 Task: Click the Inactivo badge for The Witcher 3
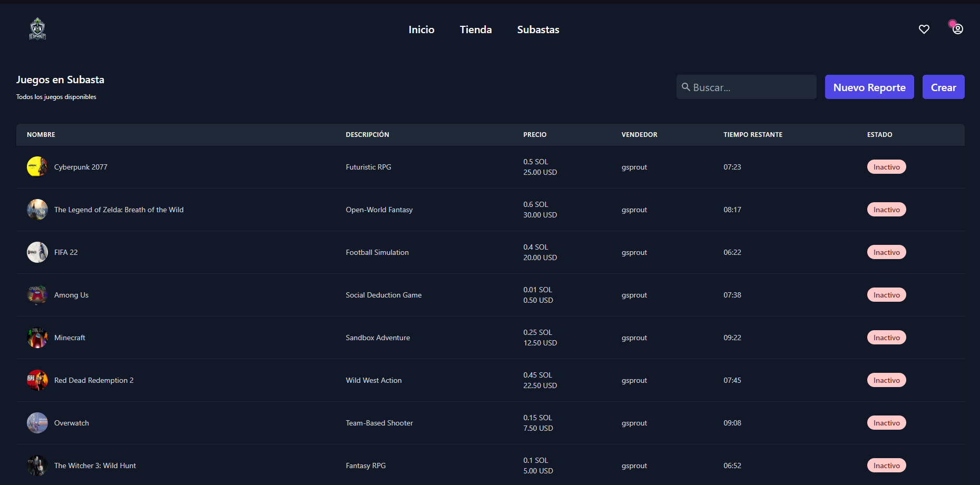coord(887,466)
